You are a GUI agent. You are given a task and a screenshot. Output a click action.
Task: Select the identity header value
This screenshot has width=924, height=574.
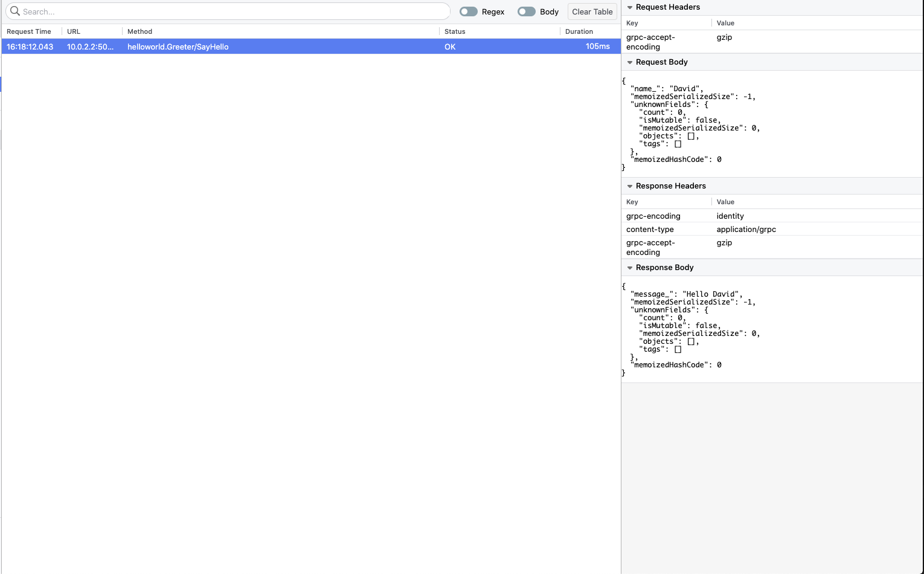(730, 216)
